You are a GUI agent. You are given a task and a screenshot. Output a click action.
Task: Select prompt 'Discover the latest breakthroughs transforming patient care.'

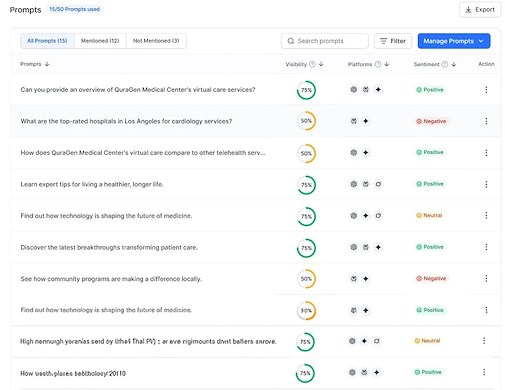click(x=109, y=247)
